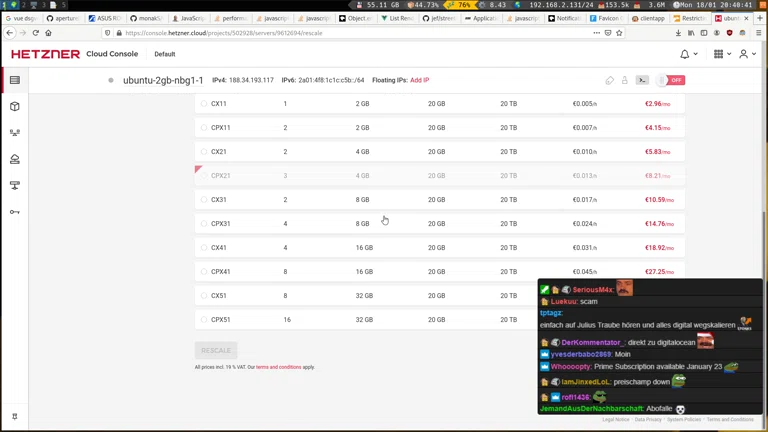This screenshot has height=432, width=768.
Task: Open a new browser tab
Action: click(760, 18)
